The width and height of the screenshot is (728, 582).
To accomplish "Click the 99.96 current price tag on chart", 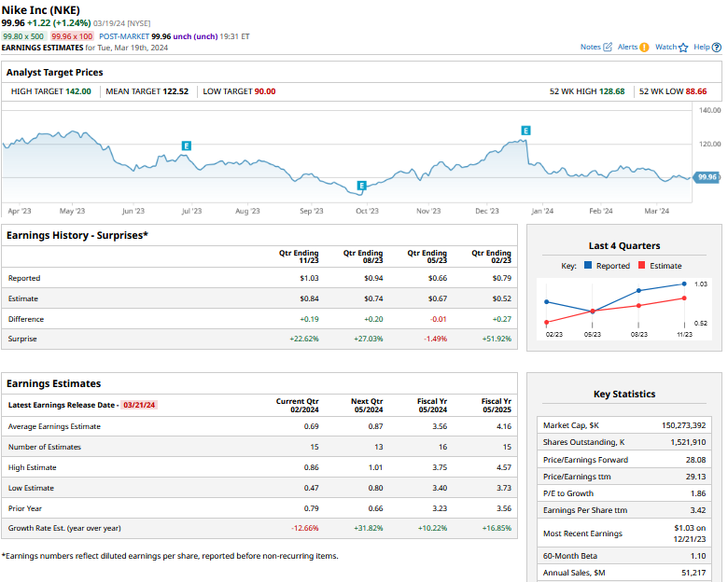I will 707,177.
